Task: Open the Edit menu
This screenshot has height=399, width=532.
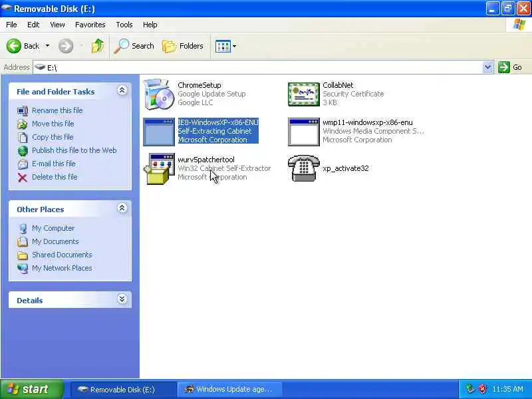Action: coord(33,25)
